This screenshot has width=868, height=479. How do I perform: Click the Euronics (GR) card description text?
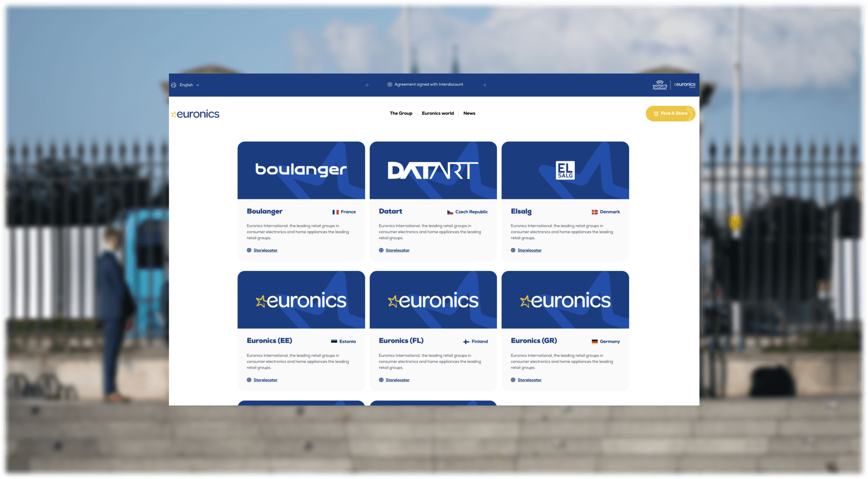click(562, 362)
